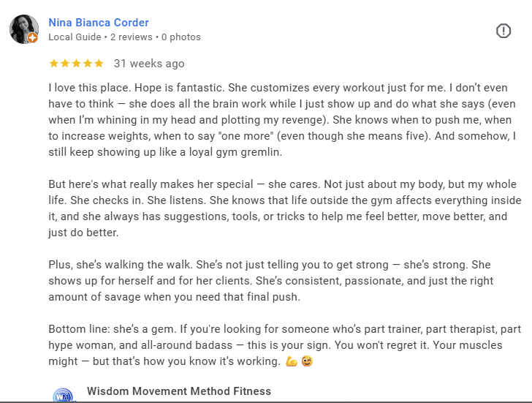The height and width of the screenshot is (403, 532).
Task: Click the Wisdom Movement Method Fitness logo
Action: click(x=64, y=396)
